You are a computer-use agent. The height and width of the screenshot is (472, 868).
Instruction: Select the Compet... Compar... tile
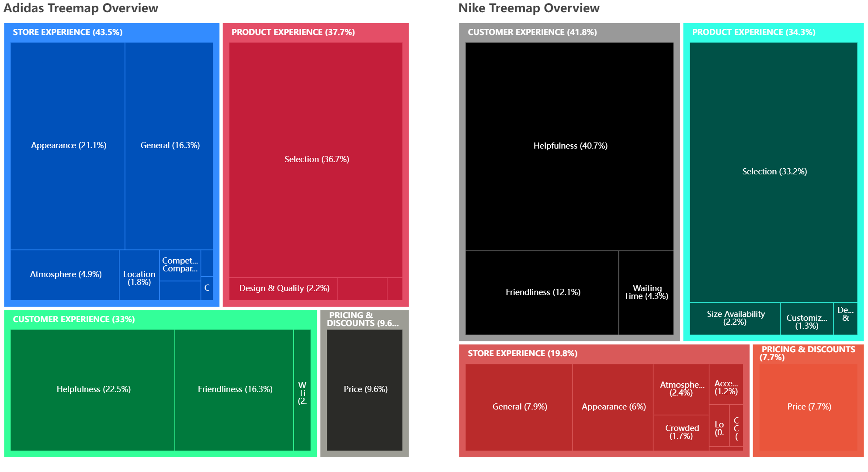pos(180,265)
